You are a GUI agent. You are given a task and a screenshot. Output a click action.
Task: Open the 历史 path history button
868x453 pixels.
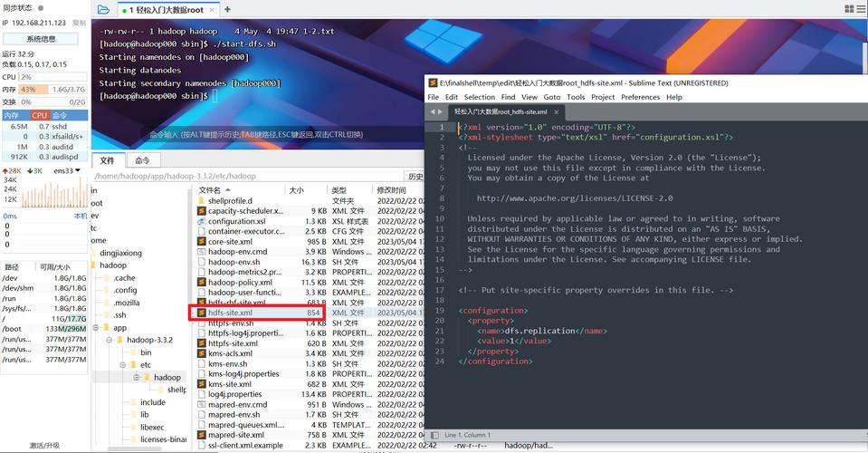415,176
